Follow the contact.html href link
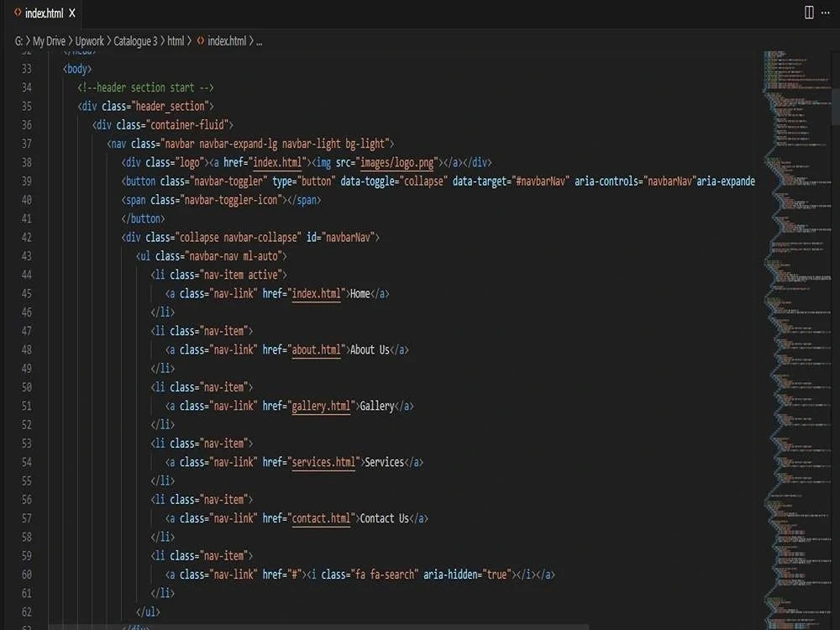840x630 pixels. coord(321,518)
